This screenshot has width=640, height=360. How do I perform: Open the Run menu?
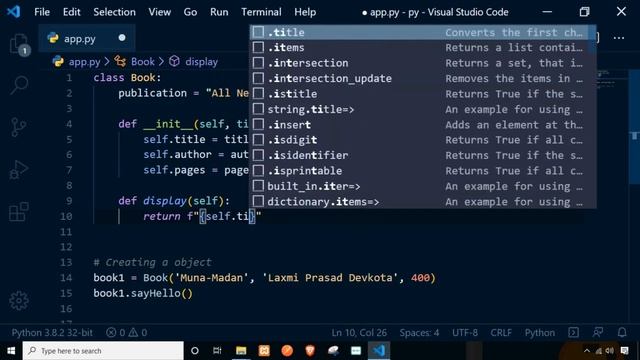click(x=219, y=12)
